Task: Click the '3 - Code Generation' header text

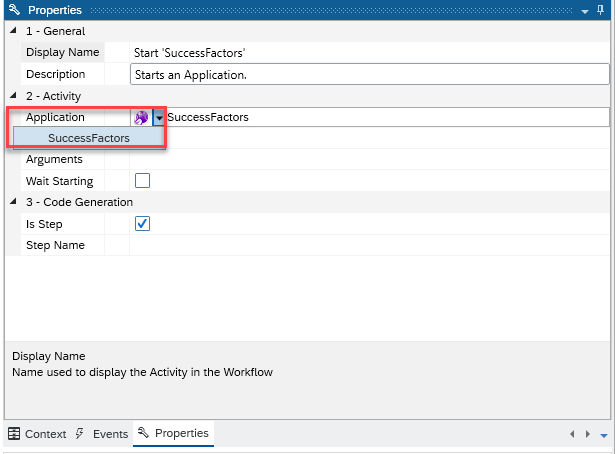Action: [79, 202]
